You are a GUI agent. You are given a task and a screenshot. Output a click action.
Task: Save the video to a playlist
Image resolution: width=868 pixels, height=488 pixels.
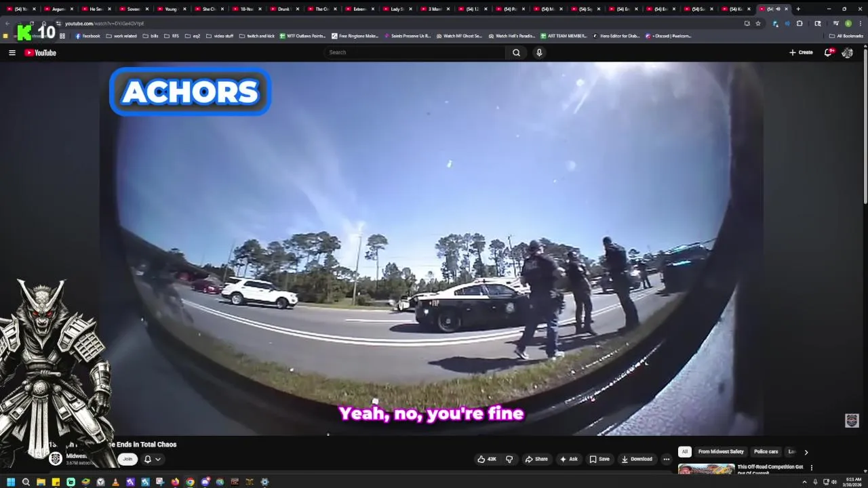599,459
